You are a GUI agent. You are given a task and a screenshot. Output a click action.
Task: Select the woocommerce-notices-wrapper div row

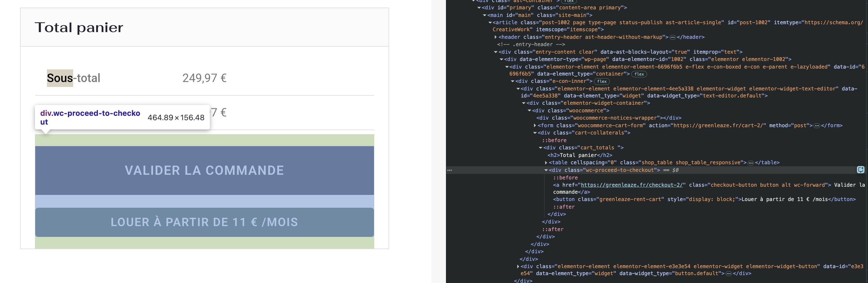click(609, 118)
